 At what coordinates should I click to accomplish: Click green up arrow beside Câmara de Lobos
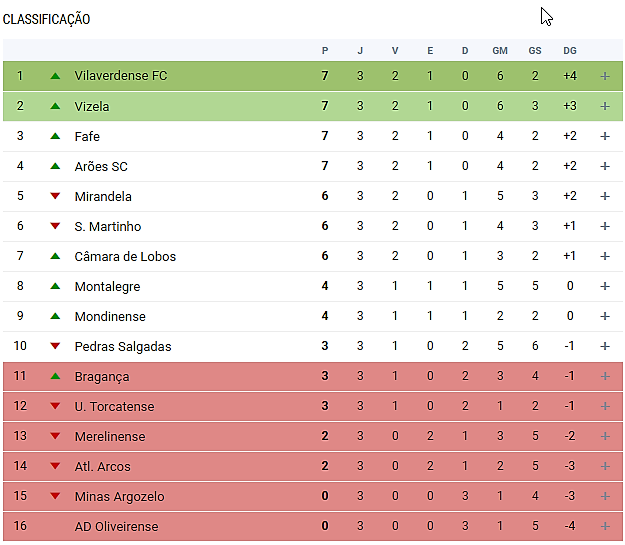point(55,256)
